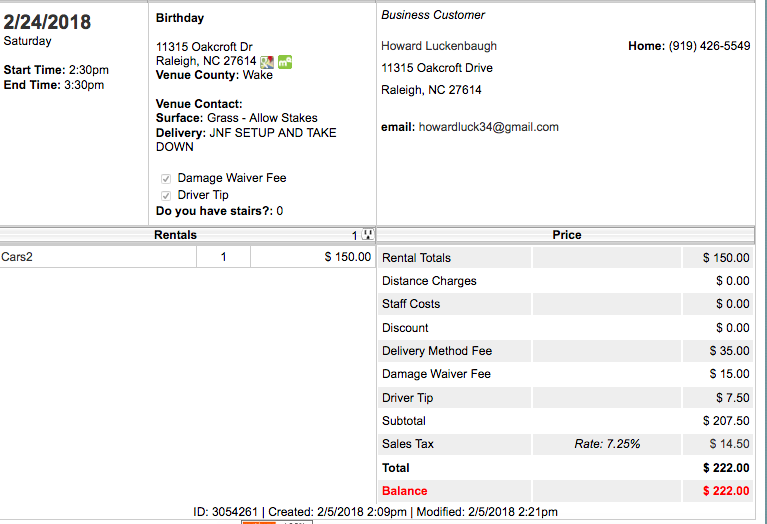Toggle the Driver Tip checkbox

point(166,195)
